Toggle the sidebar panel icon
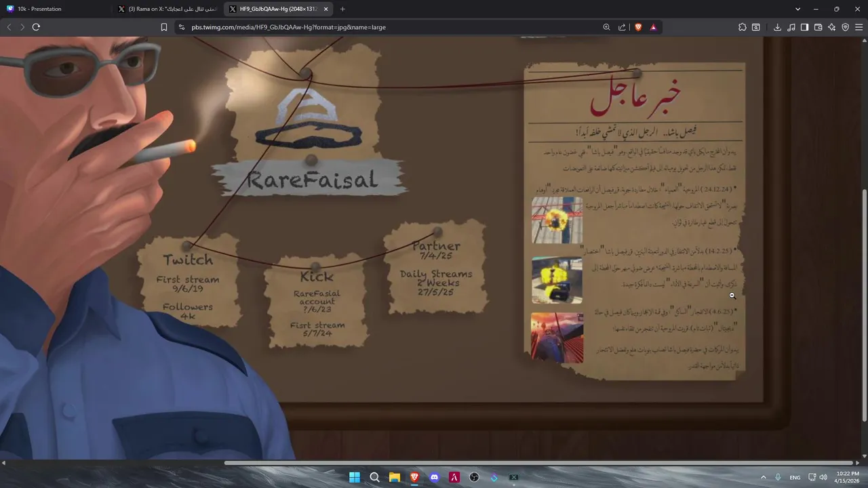 (804, 27)
